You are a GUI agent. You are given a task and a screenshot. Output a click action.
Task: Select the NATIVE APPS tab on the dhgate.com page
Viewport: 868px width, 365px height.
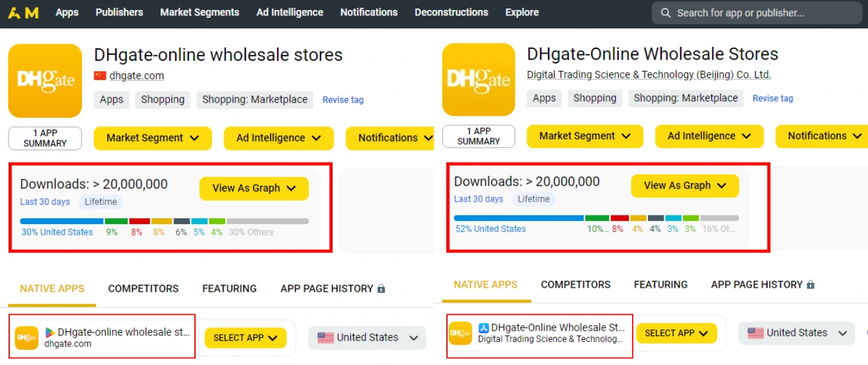[x=52, y=289]
